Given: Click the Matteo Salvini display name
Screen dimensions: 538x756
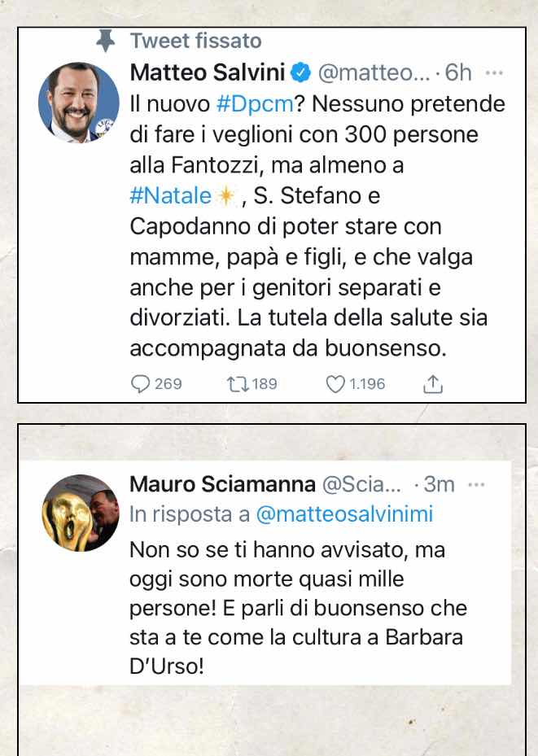Looking at the screenshot, I should coord(208,72).
